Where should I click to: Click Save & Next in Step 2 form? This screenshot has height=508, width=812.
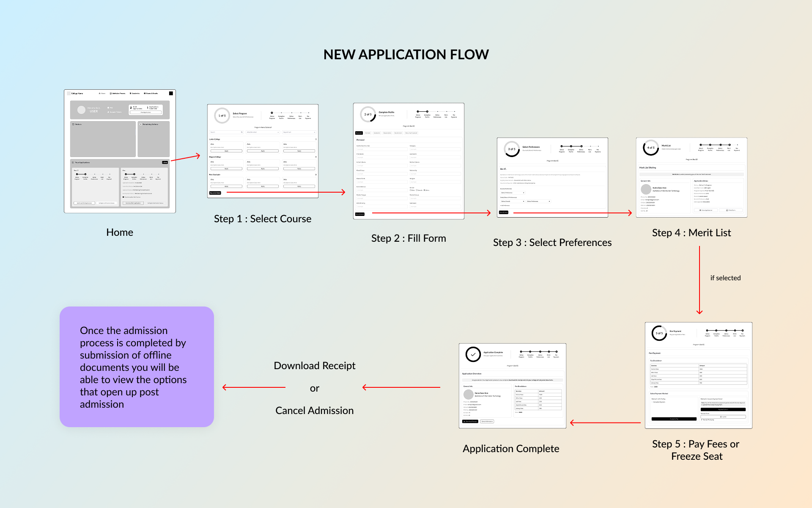[x=360, y=214]
